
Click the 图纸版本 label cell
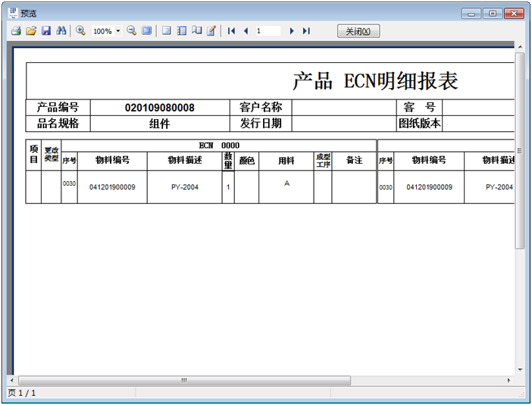[x=419, y=123]
